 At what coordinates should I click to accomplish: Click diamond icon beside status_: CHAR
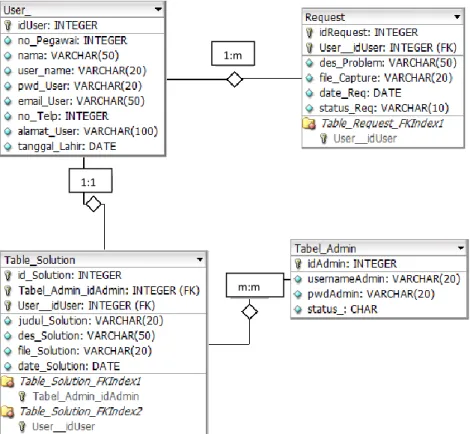pyautogui.click(x=298, y=310)
